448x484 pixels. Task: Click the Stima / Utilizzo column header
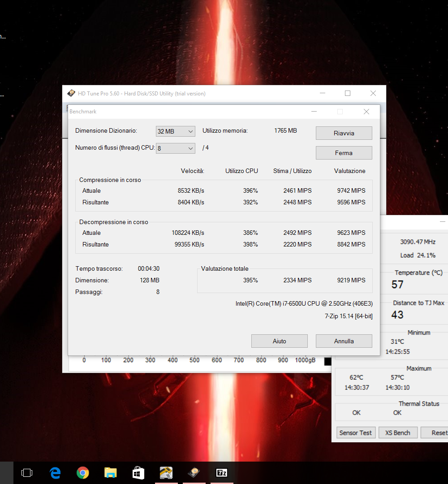293,171
